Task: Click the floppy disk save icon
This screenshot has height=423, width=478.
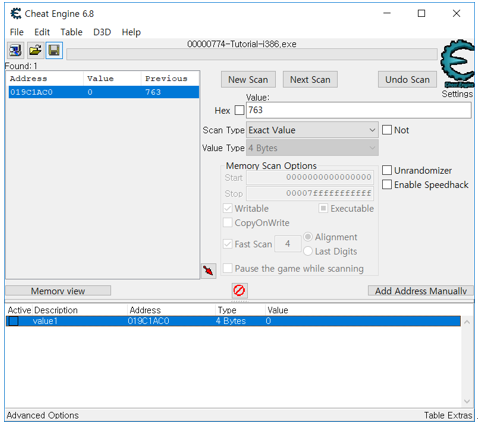Action: [54, 51]
